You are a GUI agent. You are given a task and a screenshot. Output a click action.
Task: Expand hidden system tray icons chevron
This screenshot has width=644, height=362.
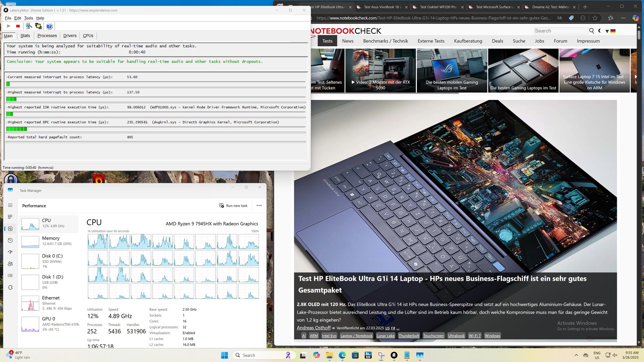click(x=576, y=355)
